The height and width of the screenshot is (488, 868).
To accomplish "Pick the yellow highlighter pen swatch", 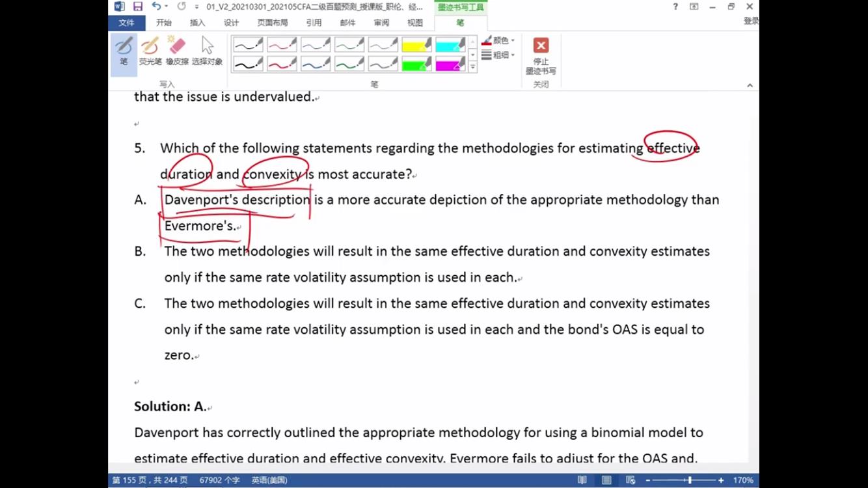I will [x=416, y=45].
